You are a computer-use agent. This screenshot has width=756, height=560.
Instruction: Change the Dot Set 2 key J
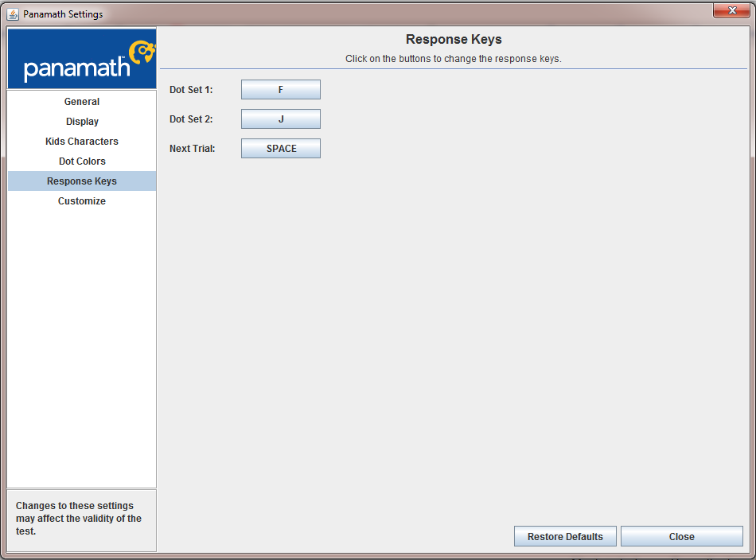pos(281,119)
